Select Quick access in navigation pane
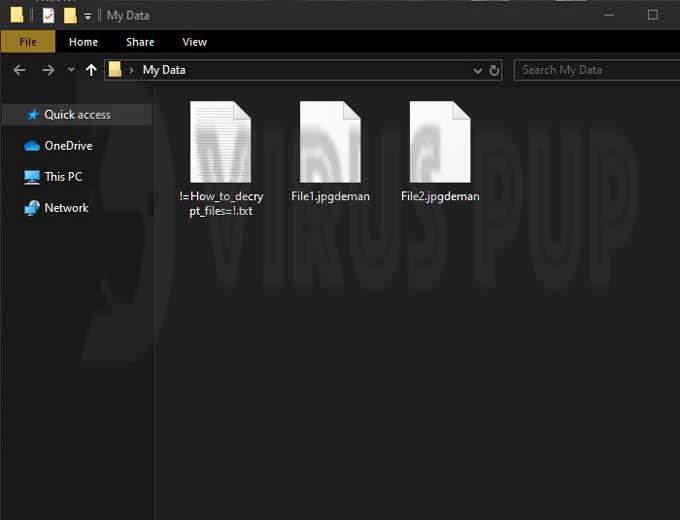The height and width of the screenshot is (520, 680). 77,114
